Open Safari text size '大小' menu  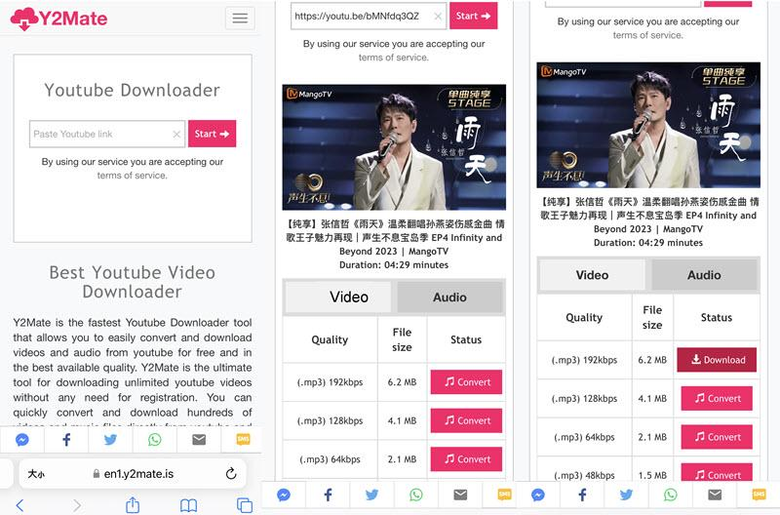(x=36, y=474)
